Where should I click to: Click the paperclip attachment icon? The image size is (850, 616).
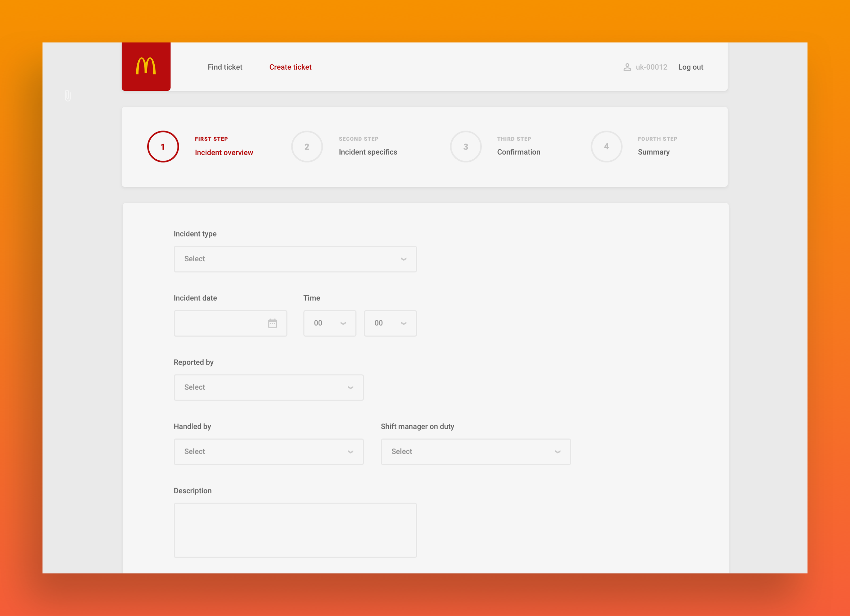(67, 95)
